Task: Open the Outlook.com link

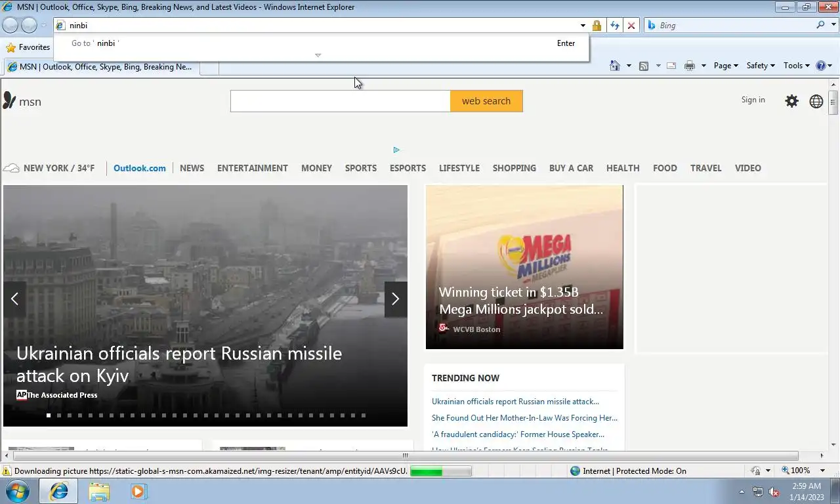Action: (140, 168)
